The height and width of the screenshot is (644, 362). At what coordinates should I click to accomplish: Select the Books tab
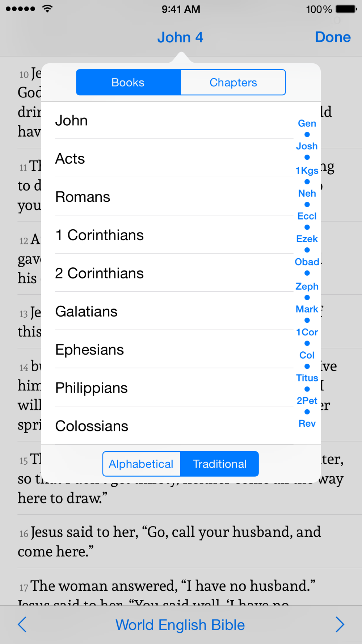[128, 82]
